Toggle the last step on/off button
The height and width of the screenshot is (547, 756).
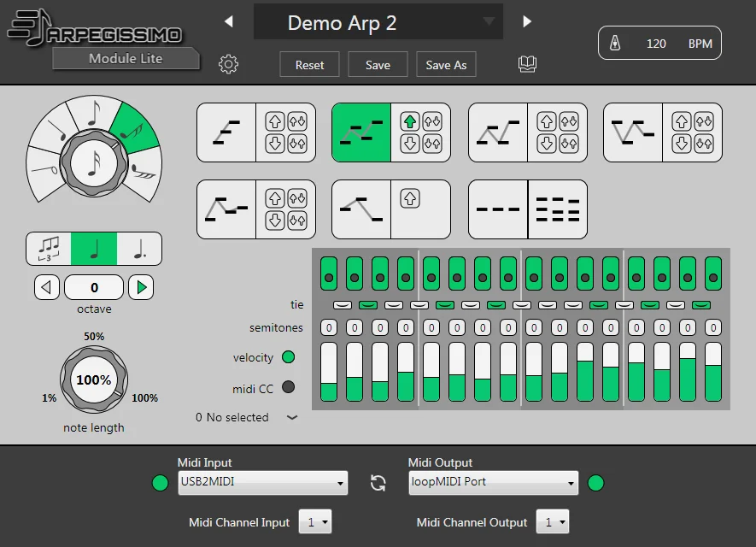tap(713, 273)
